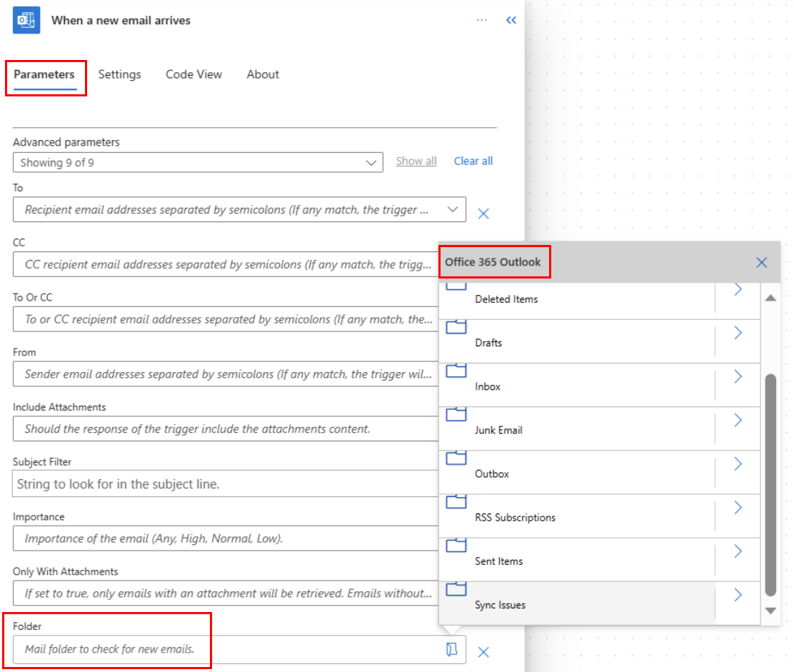Click inside the Subject Filter input field
The height and width of the screenshot is (672, 794).
(214, 483)
